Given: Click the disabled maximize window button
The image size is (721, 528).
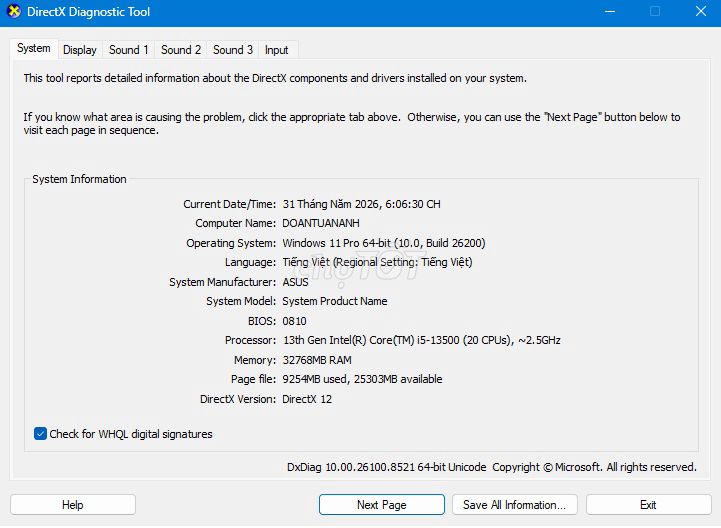Looking at the screenshot, I should tap(655, 11).
